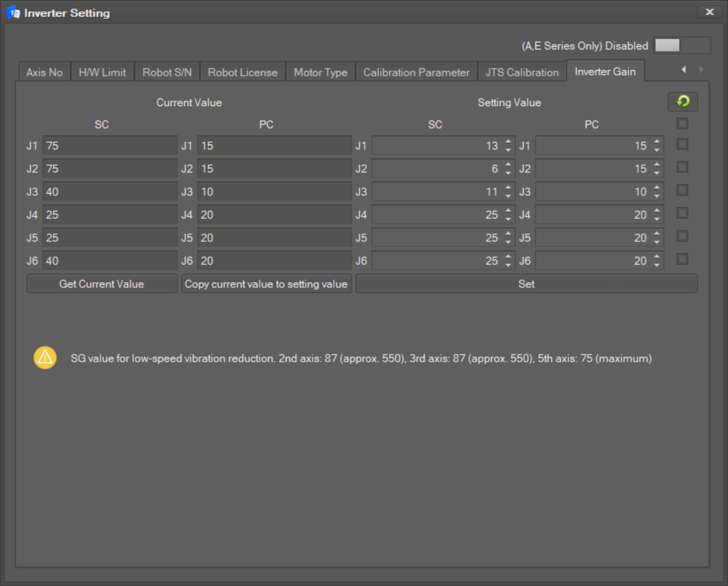Decrease the J2 SC setting value
The height and width of the screenshot is (586, 728).
click(508, 173)
